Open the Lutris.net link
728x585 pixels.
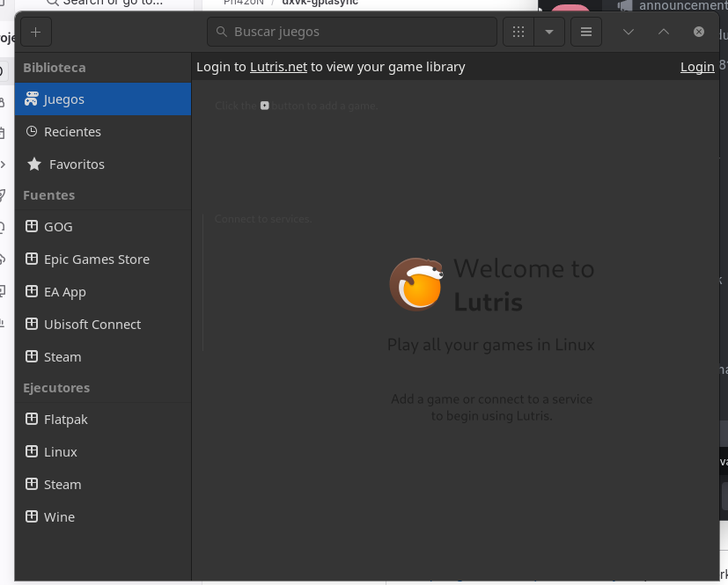click(278, 67)
